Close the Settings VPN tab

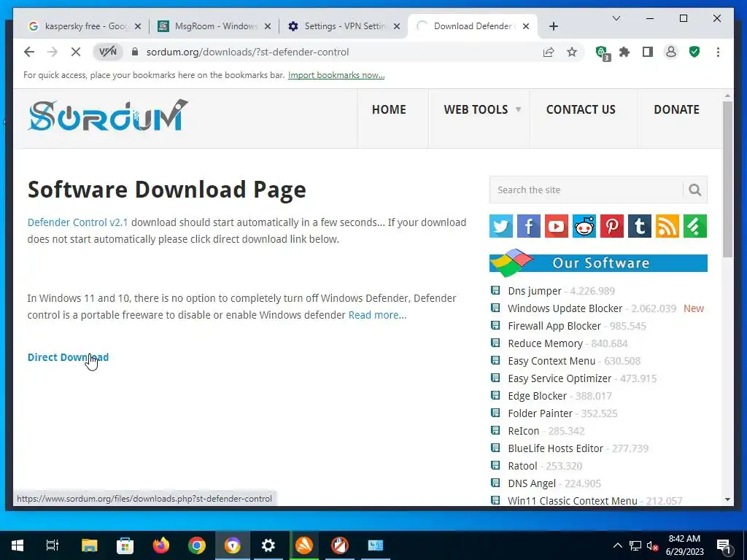[x=396, y=26]
